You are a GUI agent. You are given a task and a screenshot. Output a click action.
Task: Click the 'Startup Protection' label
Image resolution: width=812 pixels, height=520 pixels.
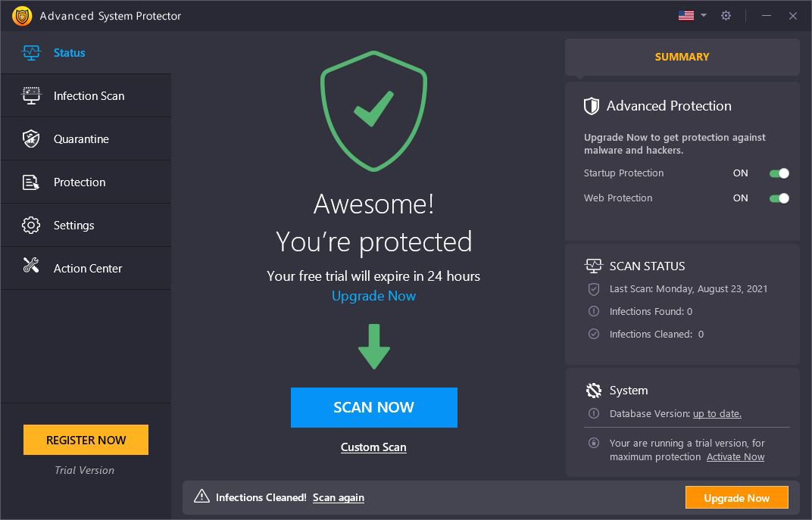click(623, 173)
